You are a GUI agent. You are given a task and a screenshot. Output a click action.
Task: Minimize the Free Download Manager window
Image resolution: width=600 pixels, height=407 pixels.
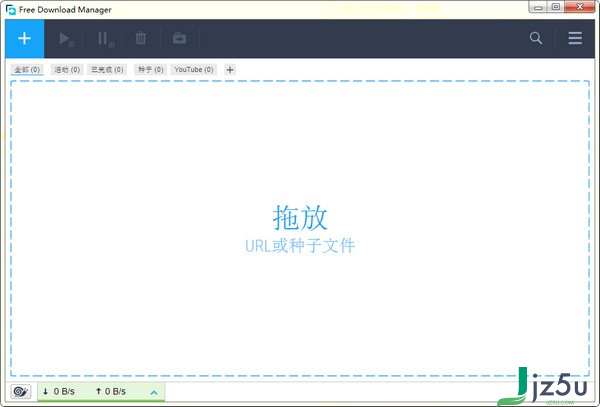(538, 7)
